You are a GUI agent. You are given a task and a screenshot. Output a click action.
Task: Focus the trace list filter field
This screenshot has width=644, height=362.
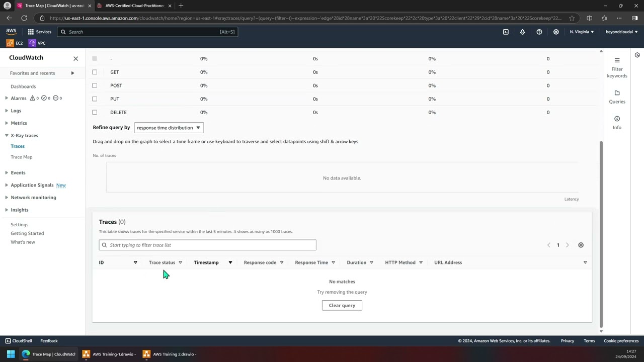[207, 245]
